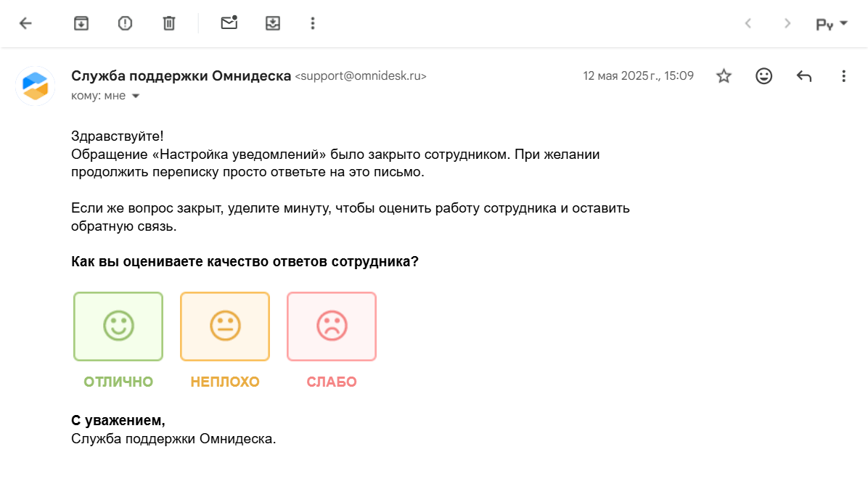Image resolution: width=868 pixels, height=497 pixels.
Task: Open the input tools dropdown arrow beside Ру
Action: pos(843,23)
